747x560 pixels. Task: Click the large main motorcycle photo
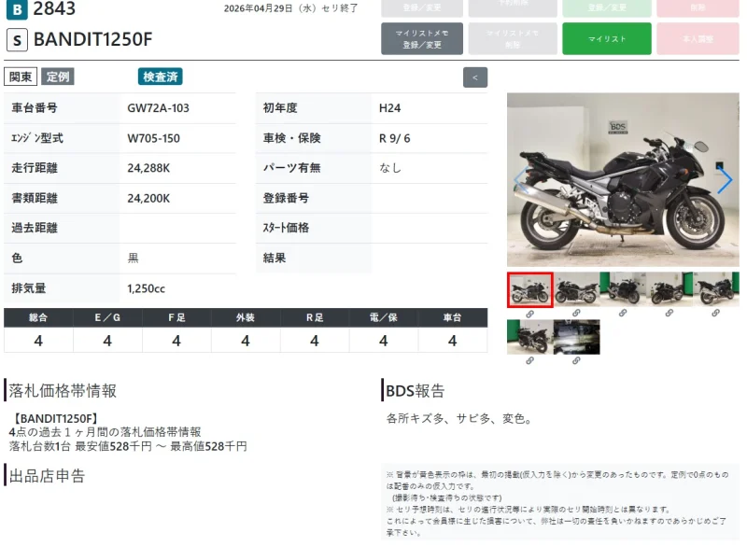point(623,179)
